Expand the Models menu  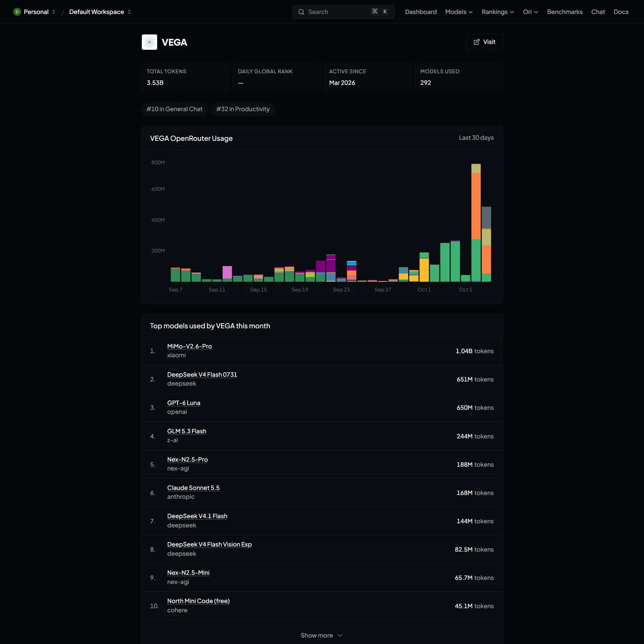459,12
